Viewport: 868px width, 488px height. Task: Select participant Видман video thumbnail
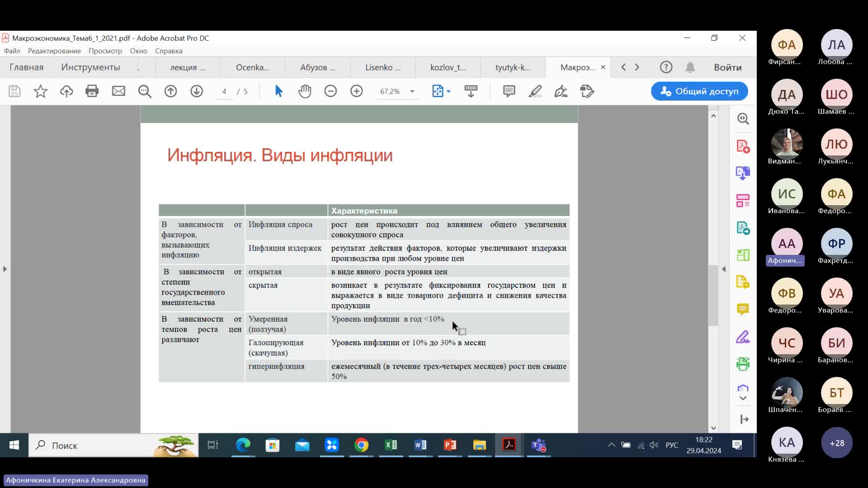coord(787,144)
